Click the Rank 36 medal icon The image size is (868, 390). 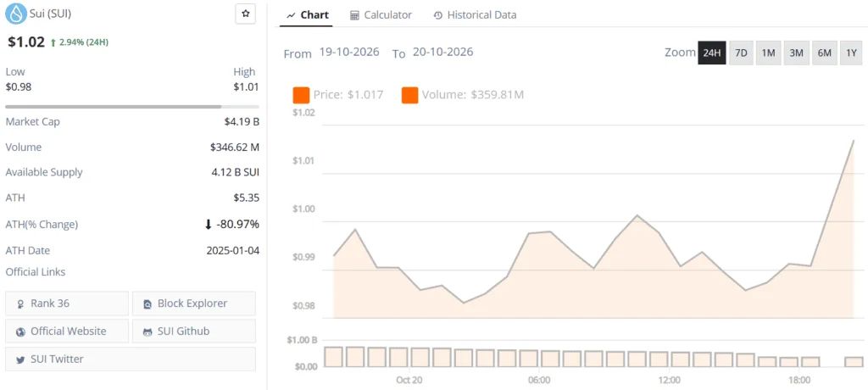pos(21,304)
